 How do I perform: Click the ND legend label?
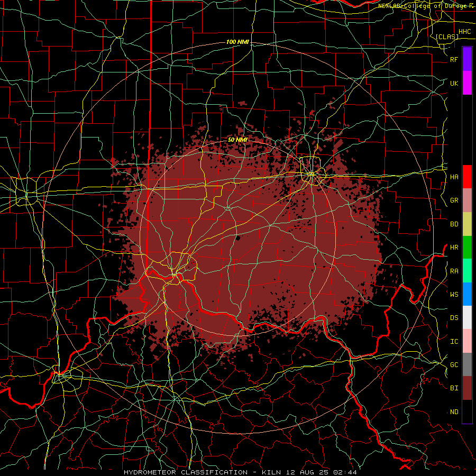pyautogui.click(x=454, y=412)
